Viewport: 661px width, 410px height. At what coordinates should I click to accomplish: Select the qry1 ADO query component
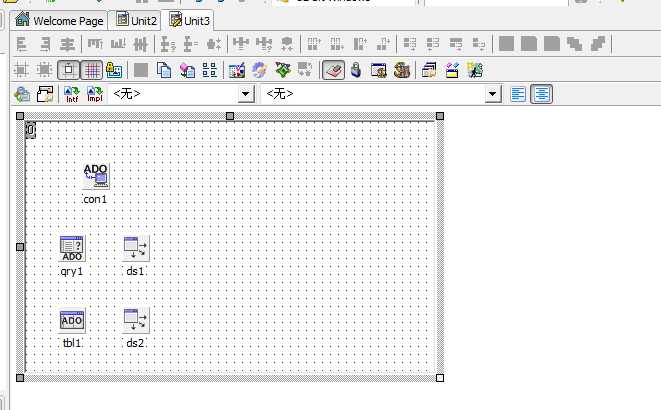click(x=72, y=249)
